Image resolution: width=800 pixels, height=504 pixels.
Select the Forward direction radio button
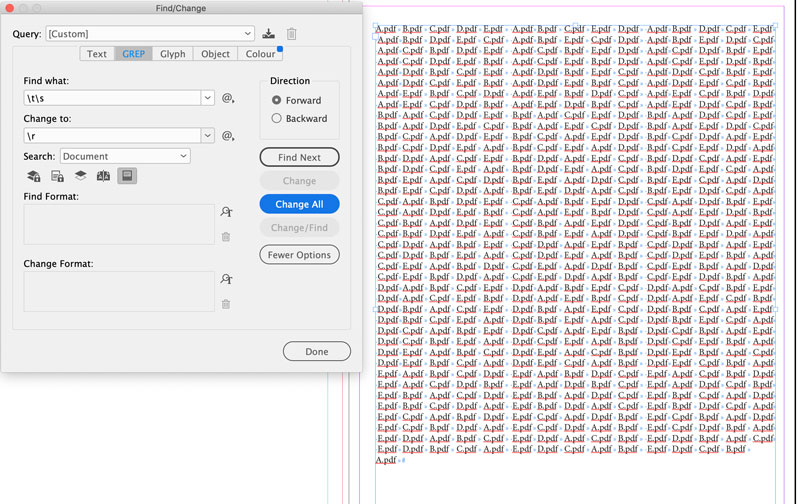point(277,100)
